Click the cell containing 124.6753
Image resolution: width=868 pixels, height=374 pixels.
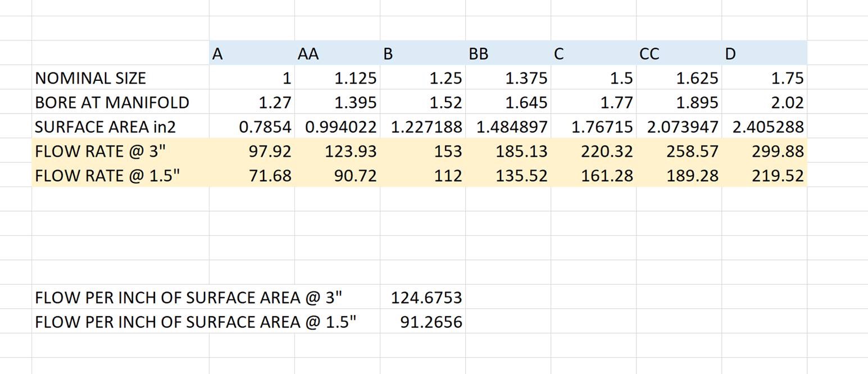tap(426, 298)
